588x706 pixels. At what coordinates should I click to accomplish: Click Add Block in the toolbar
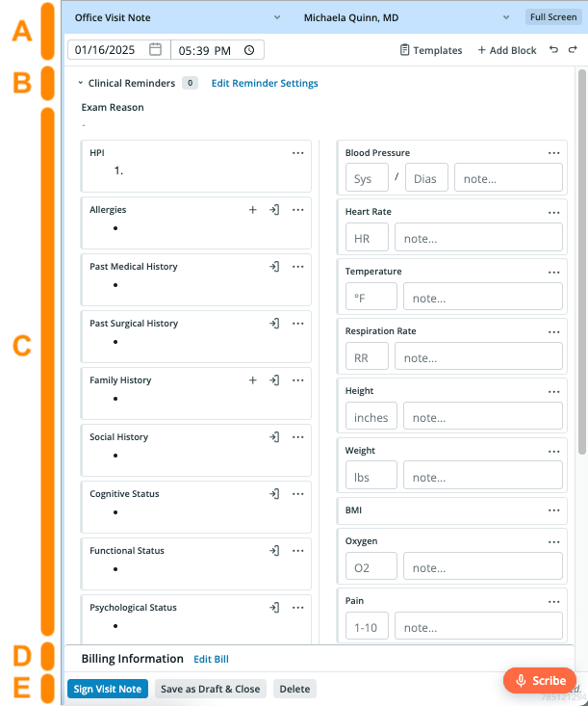tap(507, 50)
